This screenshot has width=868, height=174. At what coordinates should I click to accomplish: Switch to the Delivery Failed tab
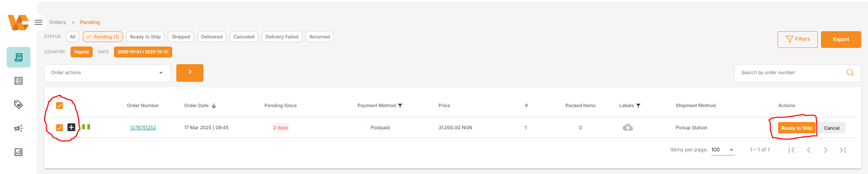pyautogui.click(x=282, y=37)
